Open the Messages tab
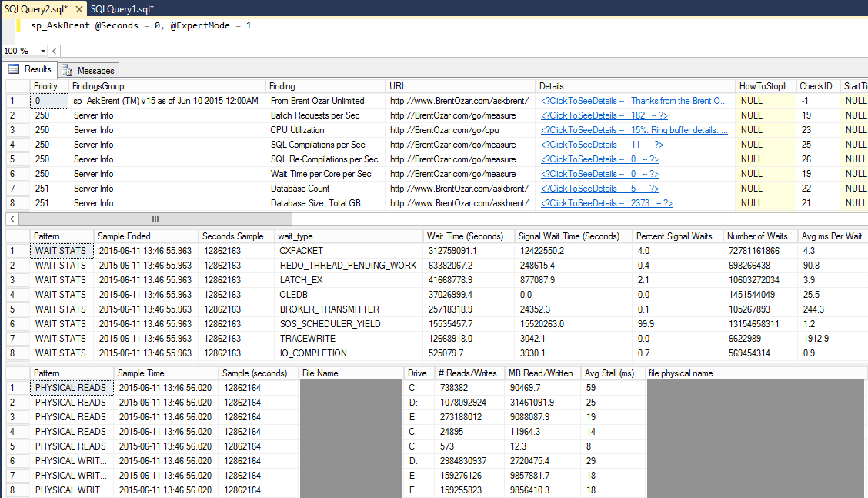This screenshot has width=868, height=498. pyautogui.click(x=96, y=69)
